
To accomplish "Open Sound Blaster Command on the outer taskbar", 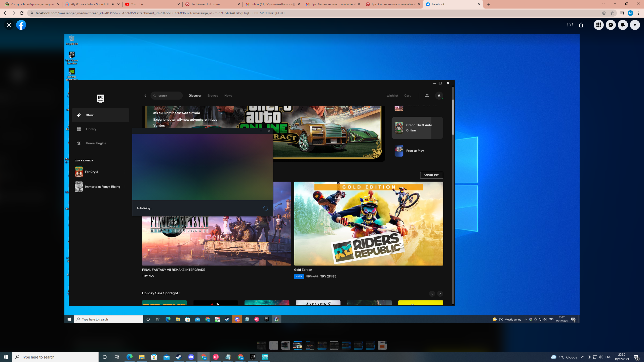I will [265, 357].
